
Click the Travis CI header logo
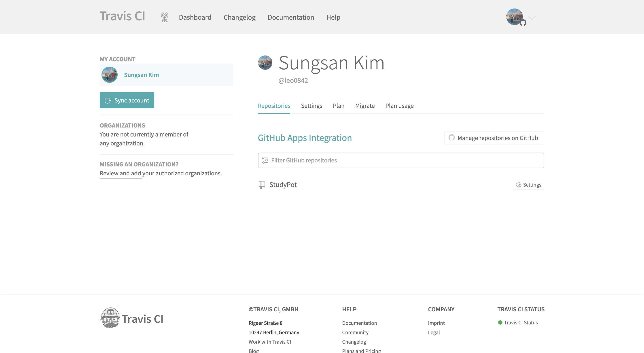122,16
